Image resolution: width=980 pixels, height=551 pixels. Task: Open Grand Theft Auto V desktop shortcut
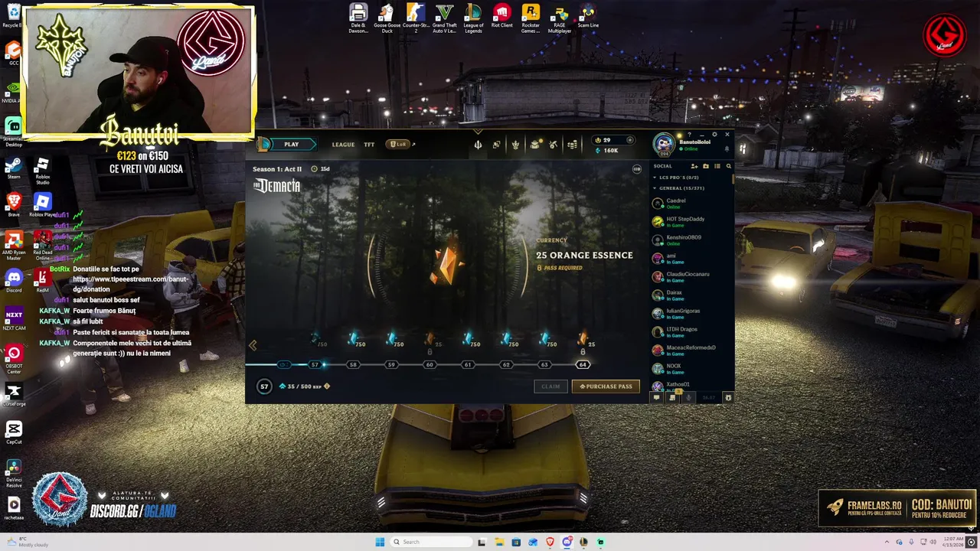tap(445, 18)
